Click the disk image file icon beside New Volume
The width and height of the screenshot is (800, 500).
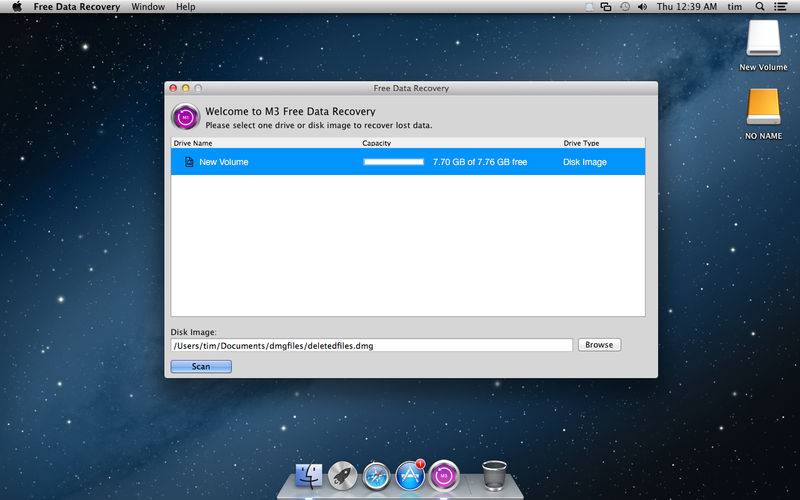(x=189, y=162)
